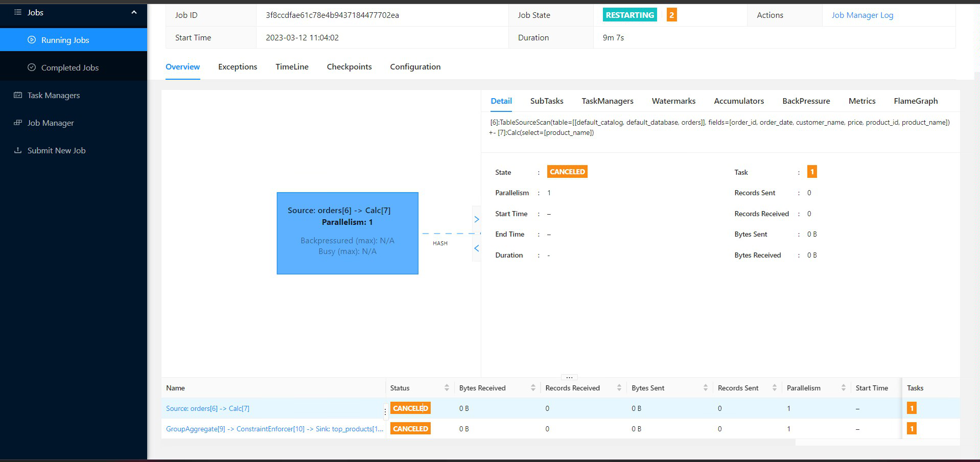Image resolution: width=980 pixels, height=462 pixels.
Task: Click the Jobs list icon in sidebar
Action: point(18,12)
